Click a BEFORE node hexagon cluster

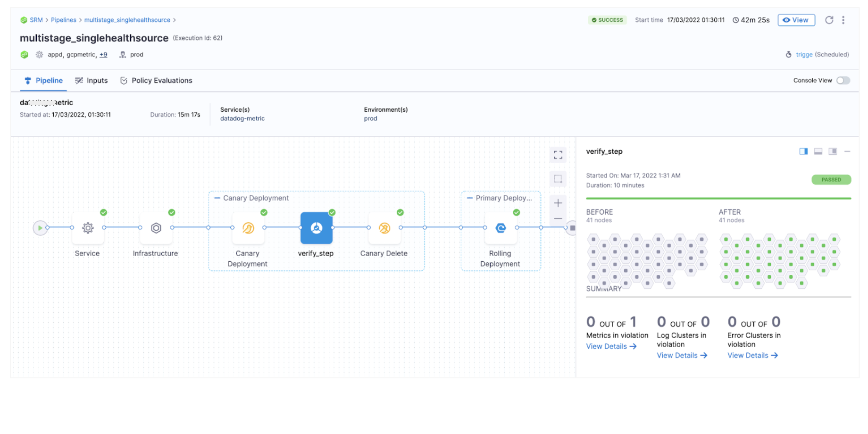click(x=648, y=260)
